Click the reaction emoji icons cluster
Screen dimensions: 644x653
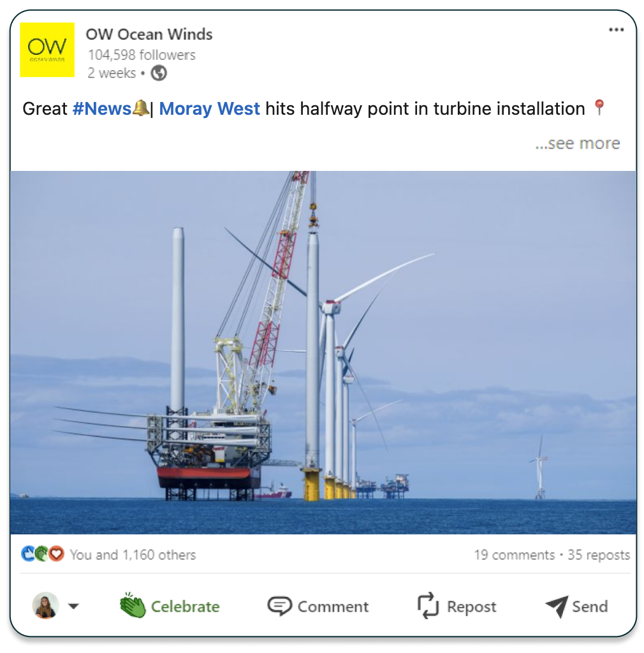(x=43, y=554)
